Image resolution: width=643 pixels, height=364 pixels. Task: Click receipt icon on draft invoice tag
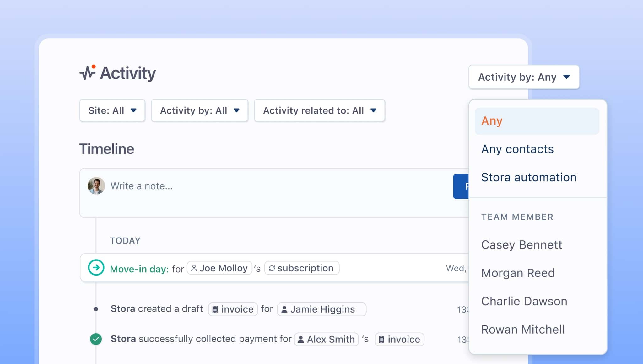click(x=215, y=309)
